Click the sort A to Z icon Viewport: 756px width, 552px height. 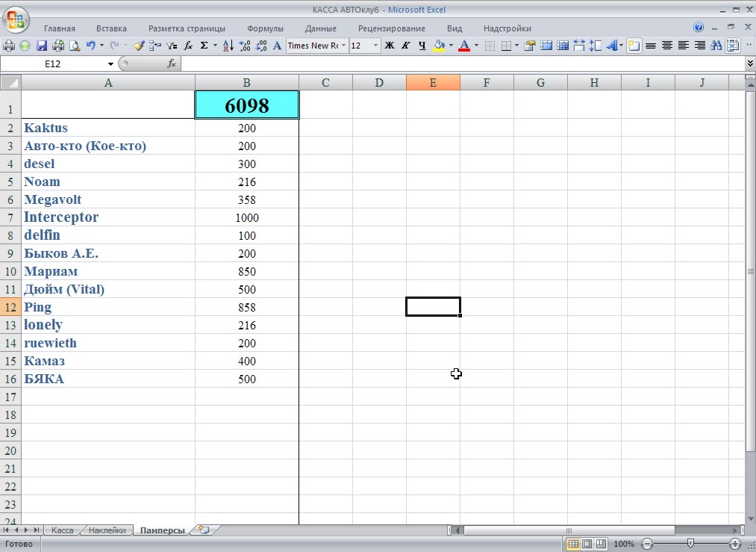coord(228,46)
